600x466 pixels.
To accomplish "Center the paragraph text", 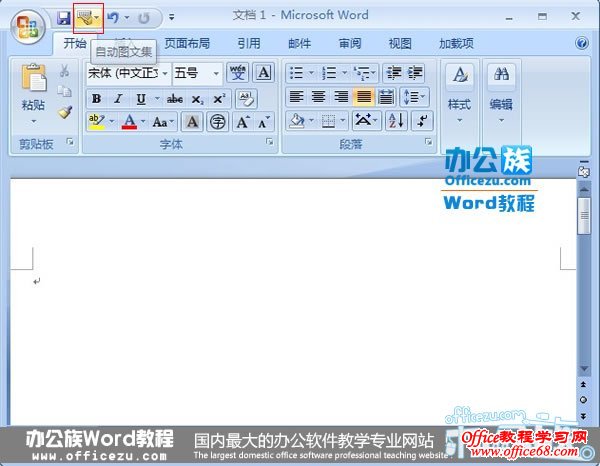I will (x=319, y=97).
